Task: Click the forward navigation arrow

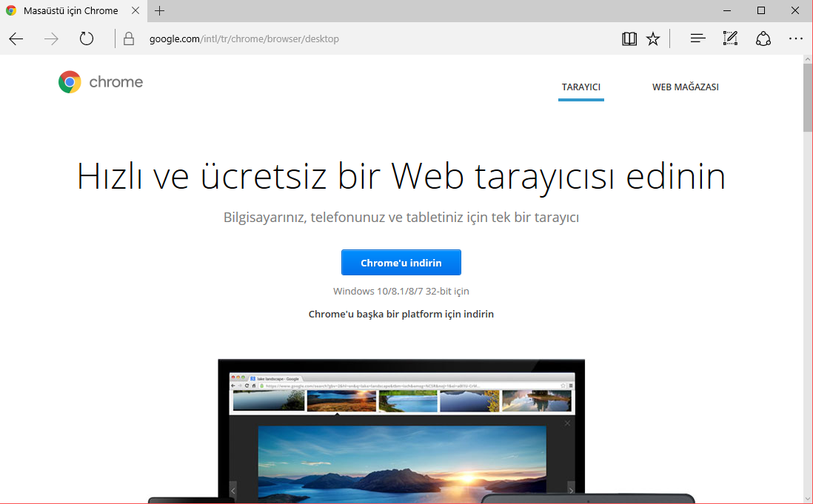Action: coord(51,38)
